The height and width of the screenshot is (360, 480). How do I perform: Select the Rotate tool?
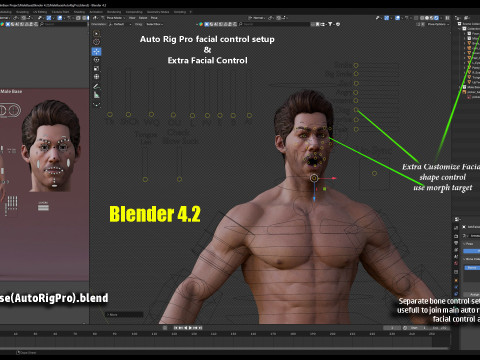point(96,60)
